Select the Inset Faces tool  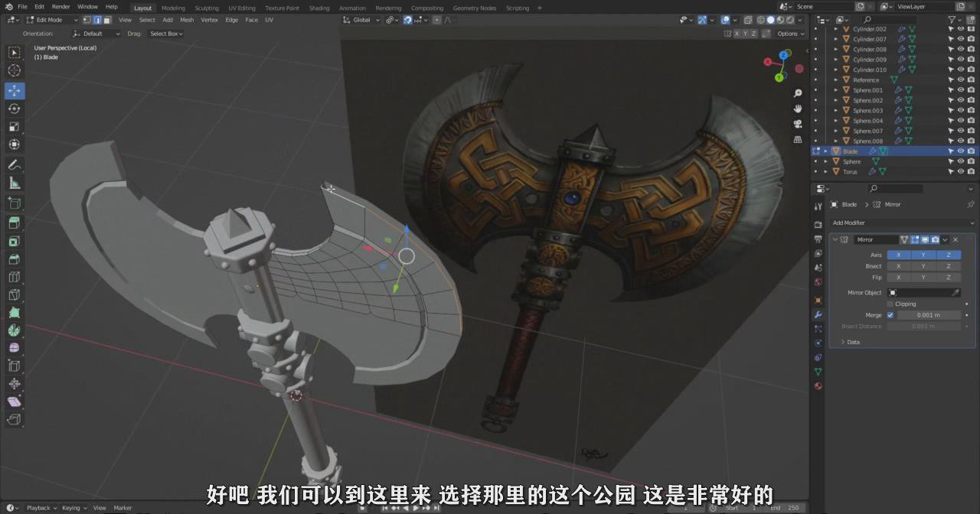point(15,241)
